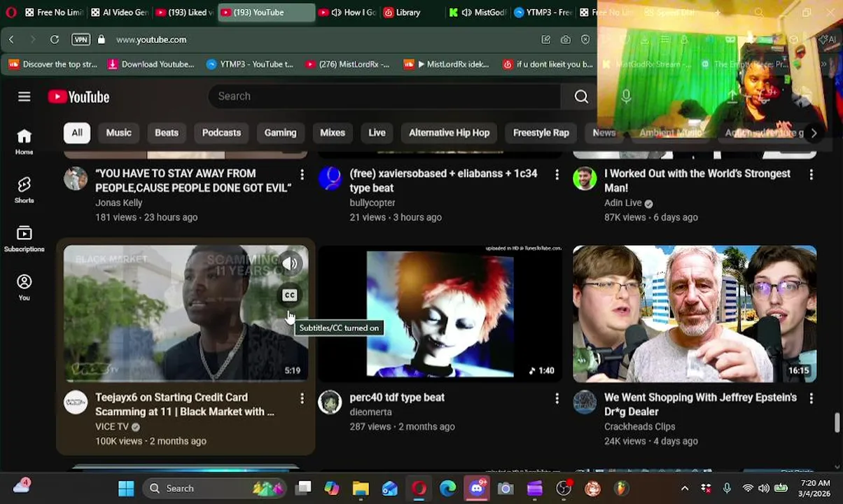Viewport: 843px width, 504px height.
Task: Switch to the AI Video Gen browser tab
Action: (118, 13)
